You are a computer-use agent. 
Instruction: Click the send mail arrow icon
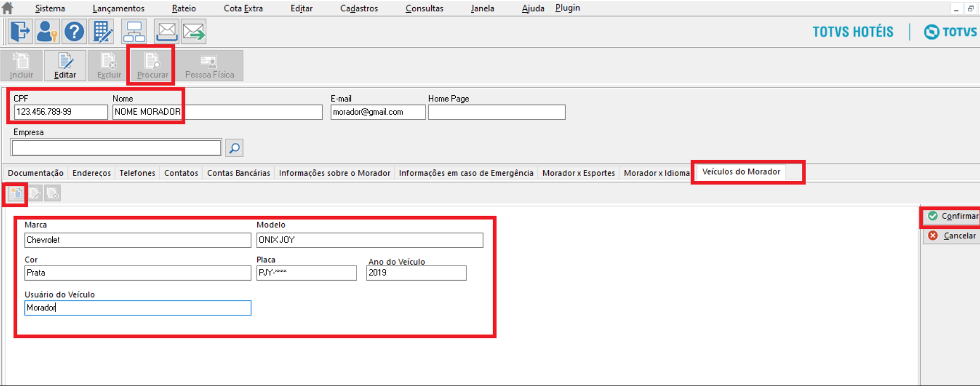[x=194, y=32]
